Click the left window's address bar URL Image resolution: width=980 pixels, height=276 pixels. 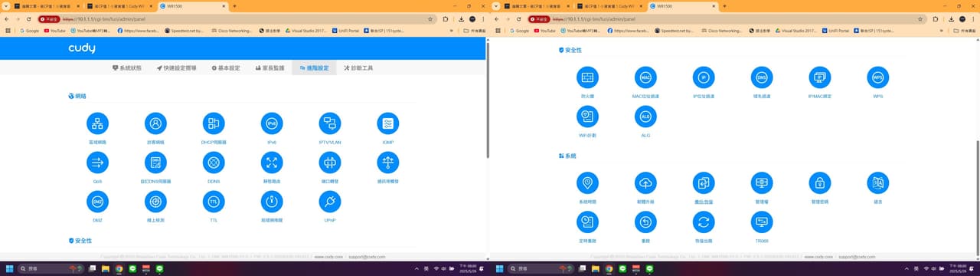click(103, 18)
